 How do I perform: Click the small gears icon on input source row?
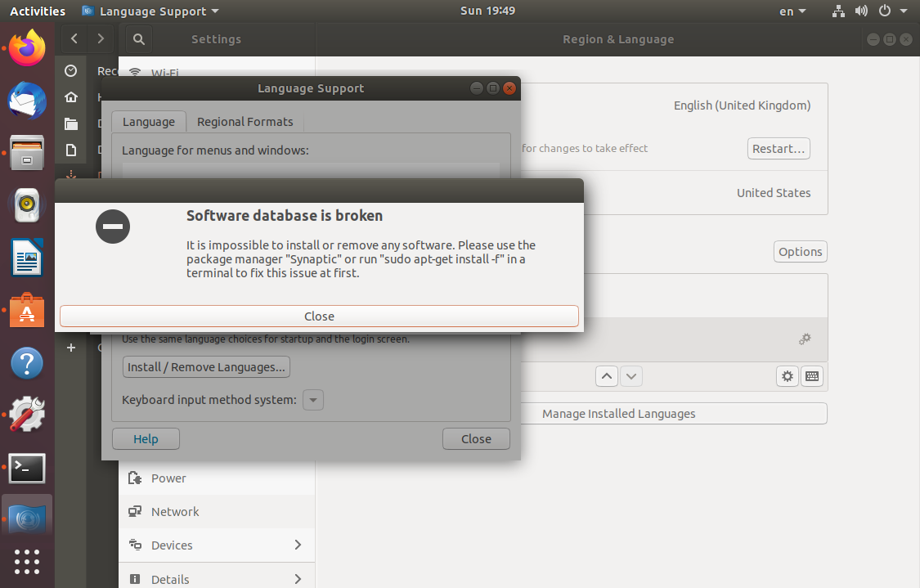coord(805,339)
